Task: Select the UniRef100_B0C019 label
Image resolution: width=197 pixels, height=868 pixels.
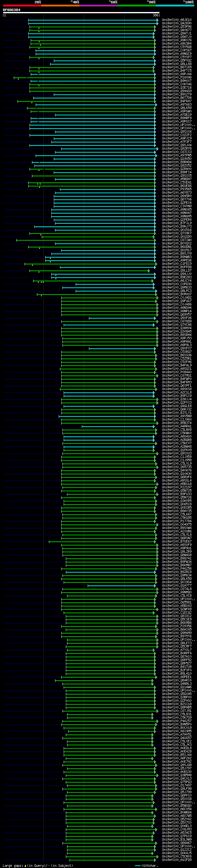Action: coord(177,728)
